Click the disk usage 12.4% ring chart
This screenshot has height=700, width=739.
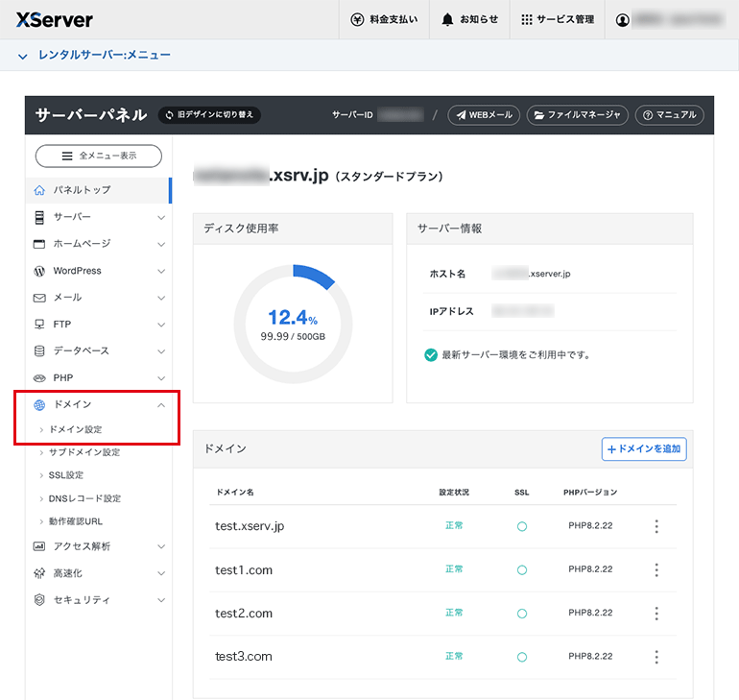pyautogui.click(x=293, y=324)
